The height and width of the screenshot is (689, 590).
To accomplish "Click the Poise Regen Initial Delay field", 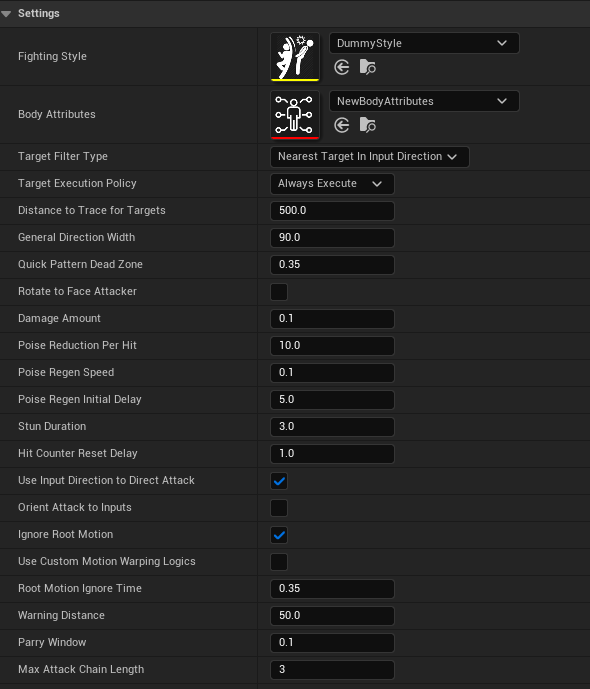I will [332, 400].
